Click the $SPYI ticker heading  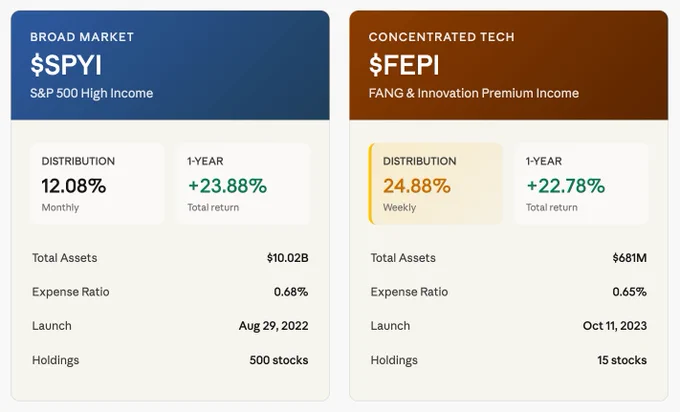(x=66, y=65)
